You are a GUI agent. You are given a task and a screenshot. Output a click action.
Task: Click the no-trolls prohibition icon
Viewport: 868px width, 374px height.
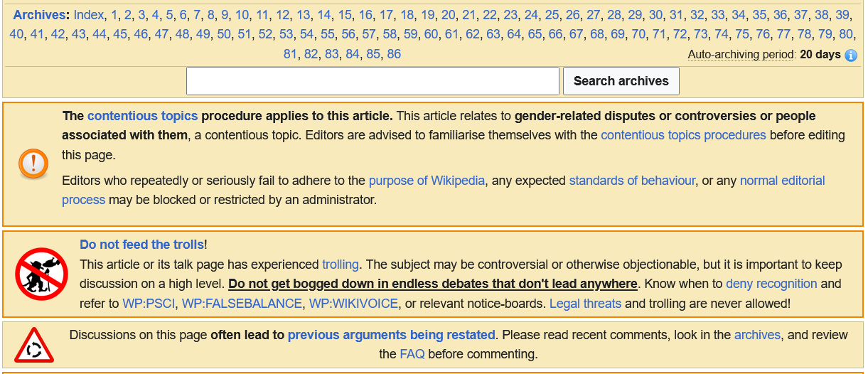click(41, 274)
